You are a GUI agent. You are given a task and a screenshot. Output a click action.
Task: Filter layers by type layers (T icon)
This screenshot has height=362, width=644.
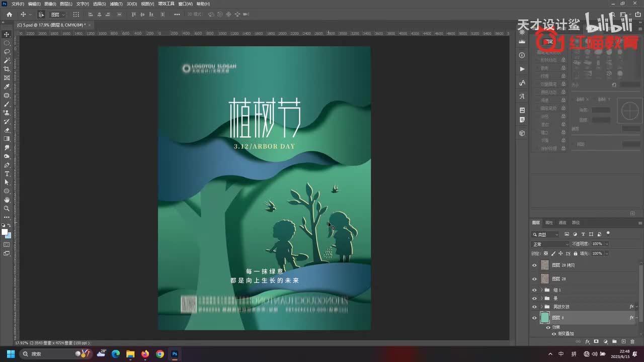coord(583,234)
